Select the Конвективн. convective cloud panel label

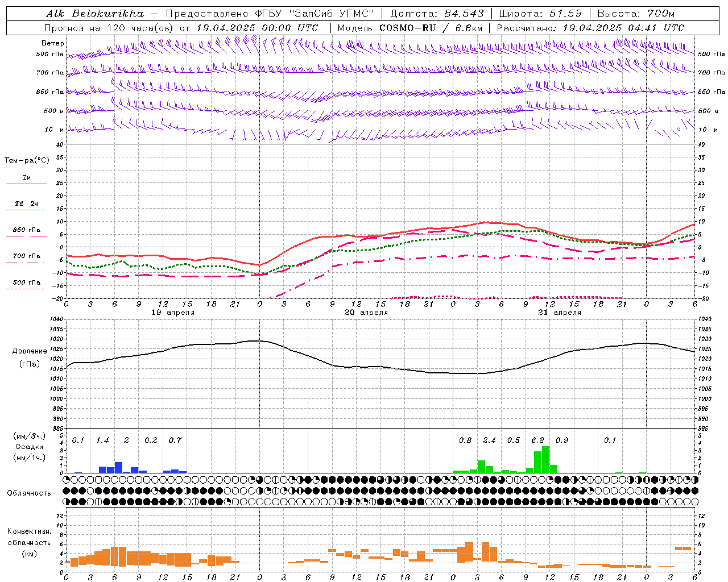pos(29,531)
